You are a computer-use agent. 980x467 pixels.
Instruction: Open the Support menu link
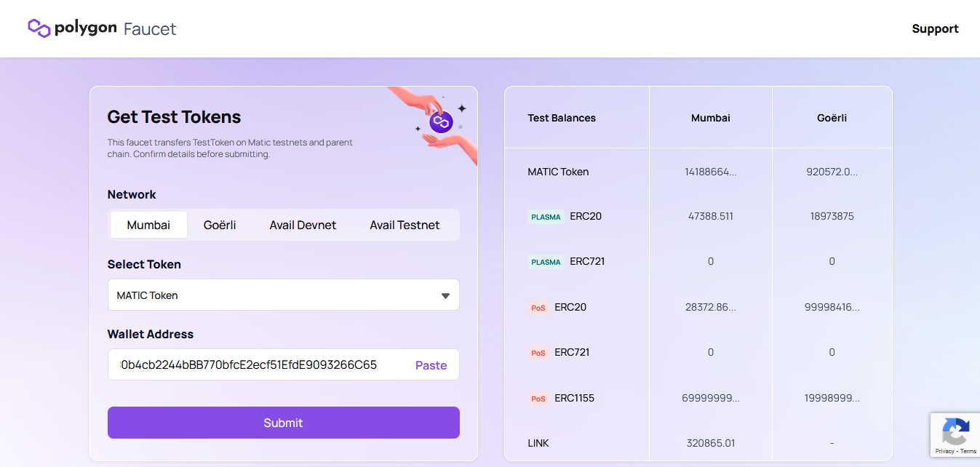point(935,29)
